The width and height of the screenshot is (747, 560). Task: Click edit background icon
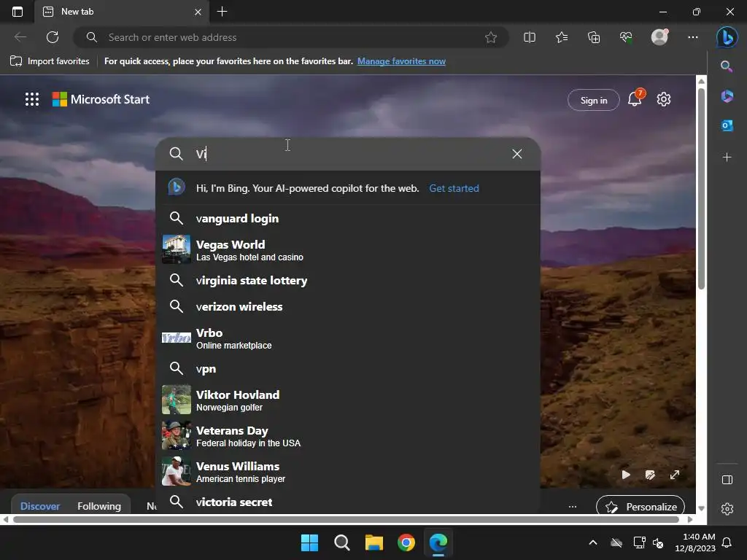click(650, 475)
